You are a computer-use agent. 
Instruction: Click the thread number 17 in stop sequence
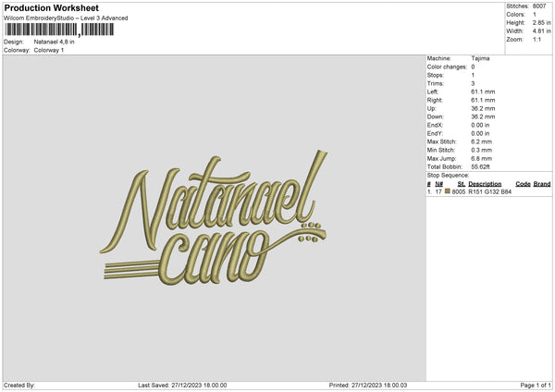click(438, 191)
